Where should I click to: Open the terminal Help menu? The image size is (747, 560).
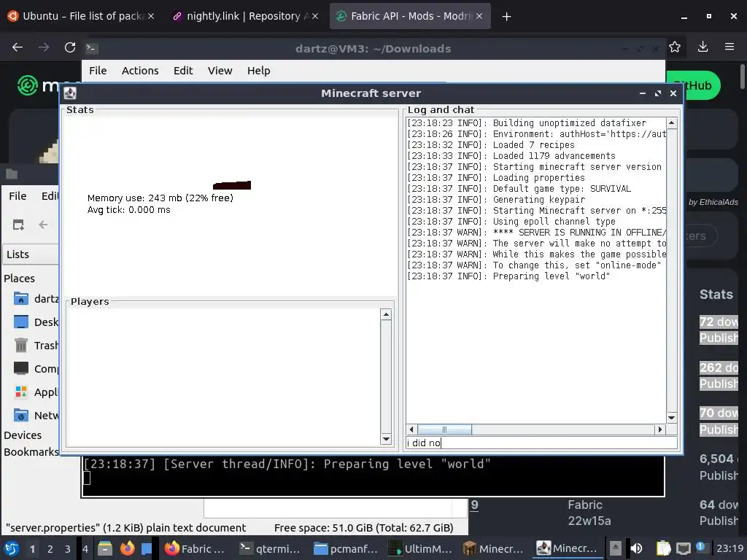pyautogui.click(x=259, y=71)
